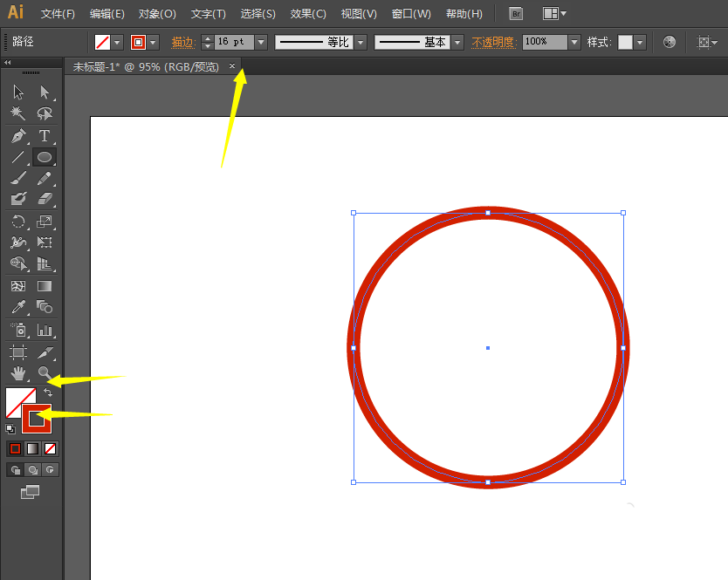The image size is (728, 580).
Task: Activate the Scale tool
Action: click(x=45, y=222)
